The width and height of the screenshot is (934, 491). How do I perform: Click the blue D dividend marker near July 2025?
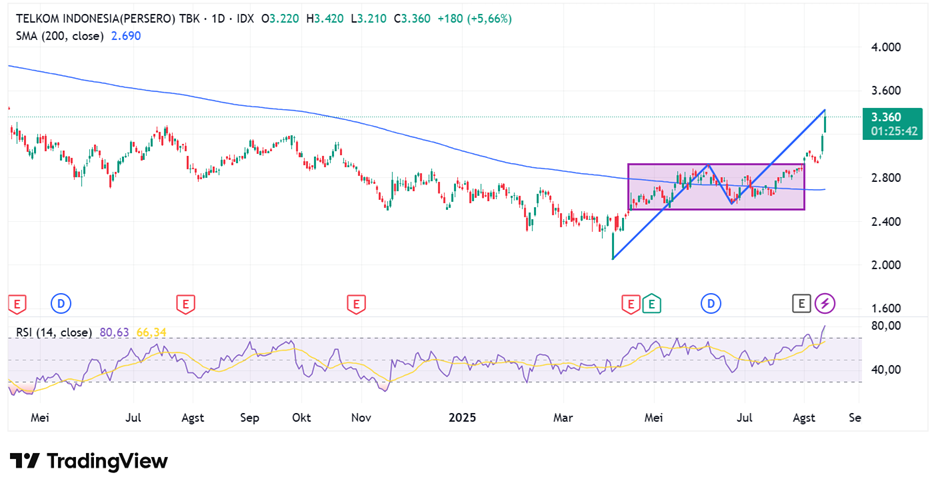pos(711,302)
